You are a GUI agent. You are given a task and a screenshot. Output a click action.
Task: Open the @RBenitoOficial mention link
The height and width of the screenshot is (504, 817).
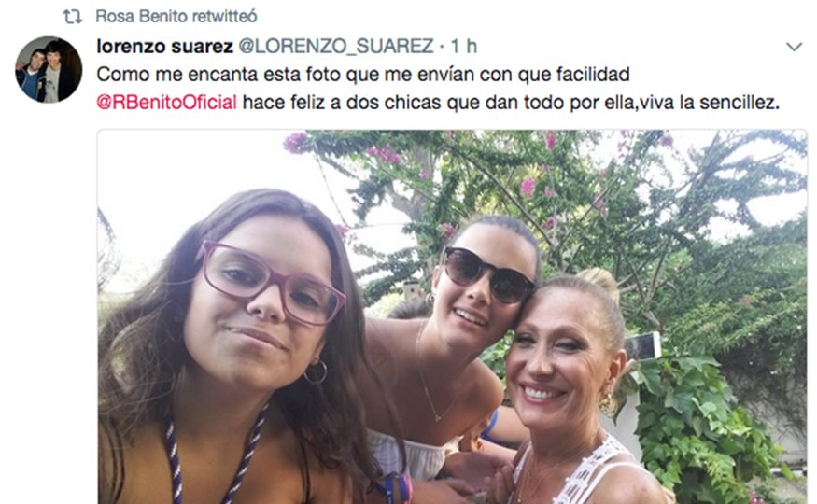pos(167,102)
